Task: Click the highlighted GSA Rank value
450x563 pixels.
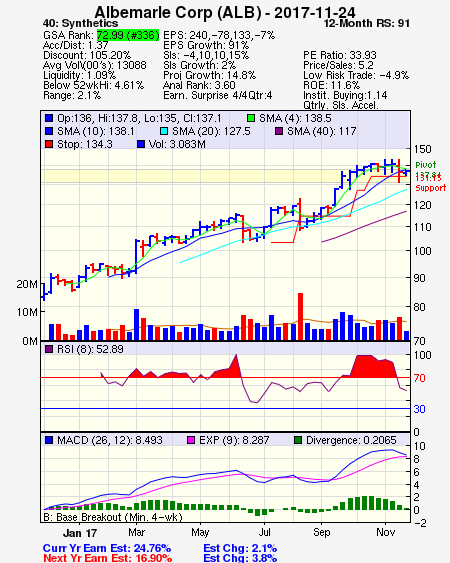Action: [128, 35]
